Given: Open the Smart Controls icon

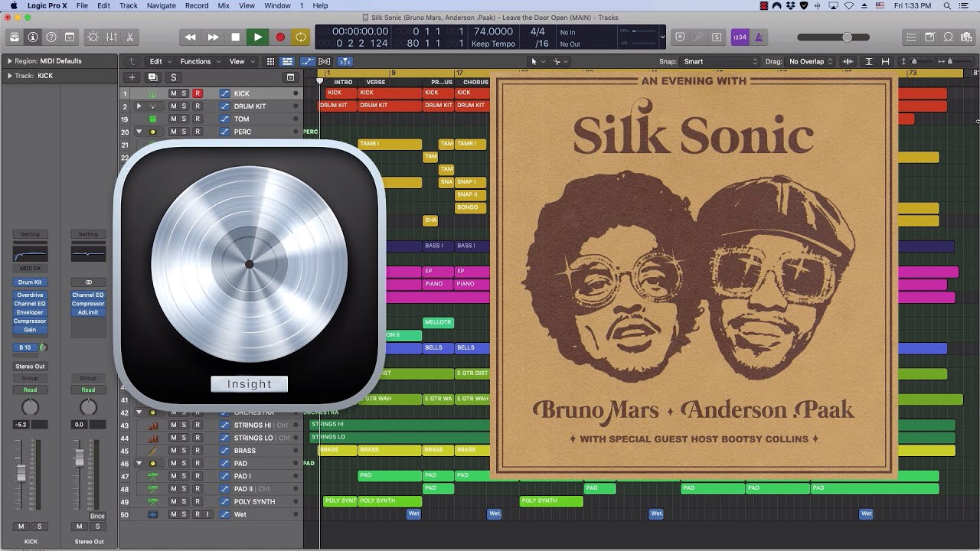Looking at the screenshot, I should [93, 37].
